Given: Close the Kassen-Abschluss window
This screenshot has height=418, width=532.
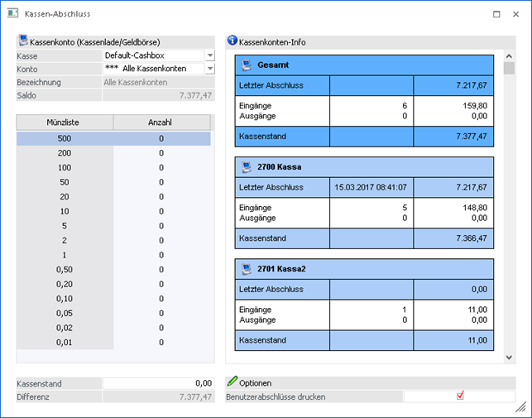Looking at the screenshot, I should pyautogui.click(x=517, y=14).
